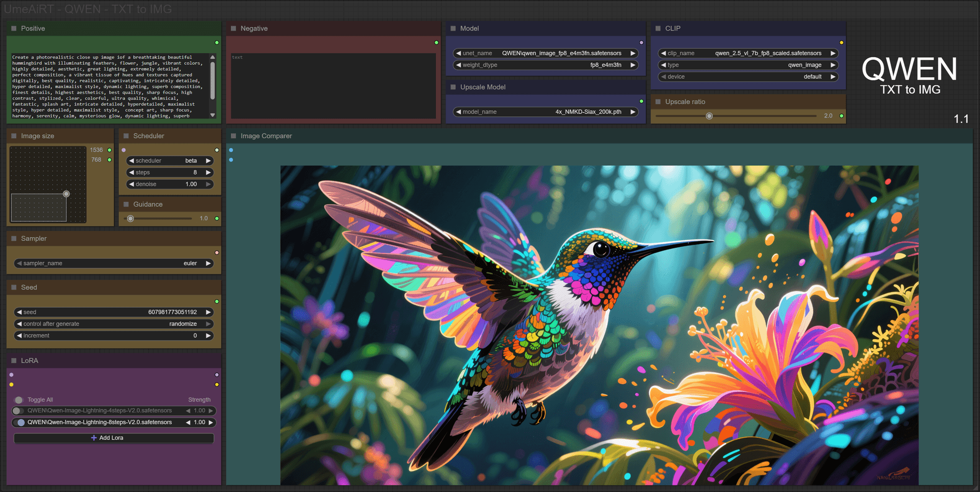Open the upscale model_name dropdown
This screenshot has height=492, width=980.
point(546,112)
